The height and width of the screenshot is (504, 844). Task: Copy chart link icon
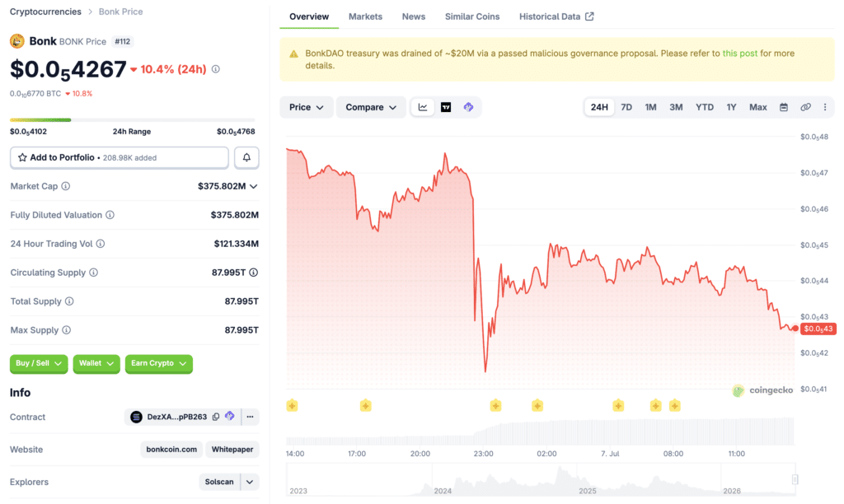805,107
